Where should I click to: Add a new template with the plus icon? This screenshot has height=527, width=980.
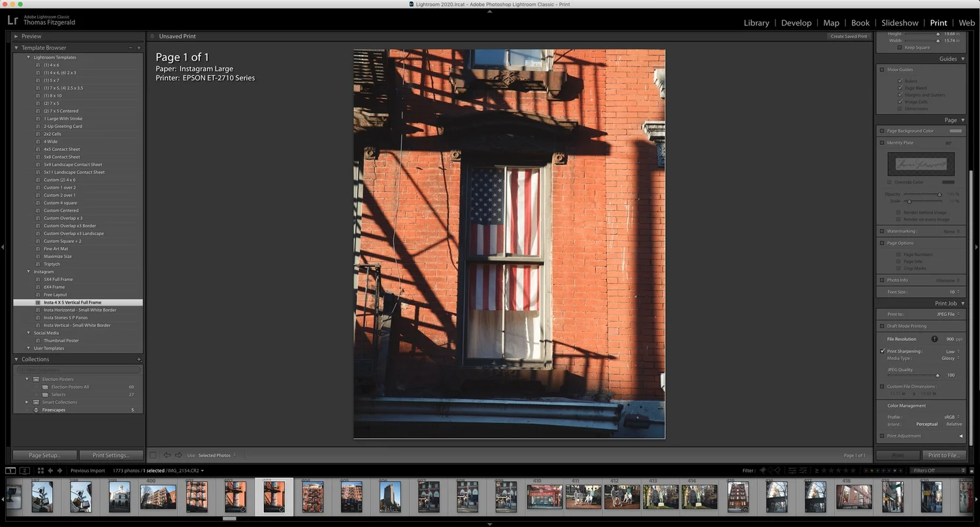[139, 48]
